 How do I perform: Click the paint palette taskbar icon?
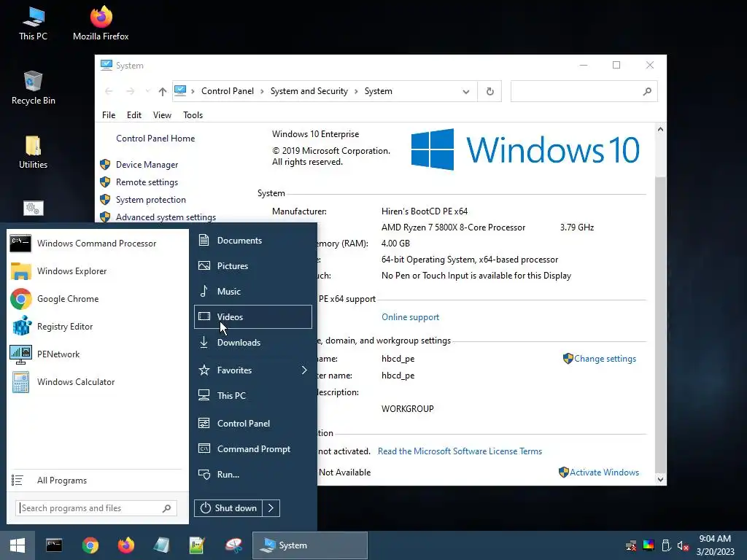click(x=233, y=545)
